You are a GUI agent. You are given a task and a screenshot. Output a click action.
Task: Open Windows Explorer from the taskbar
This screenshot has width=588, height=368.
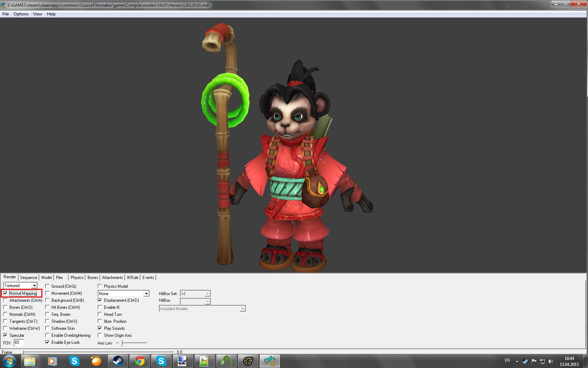(30, 361)
